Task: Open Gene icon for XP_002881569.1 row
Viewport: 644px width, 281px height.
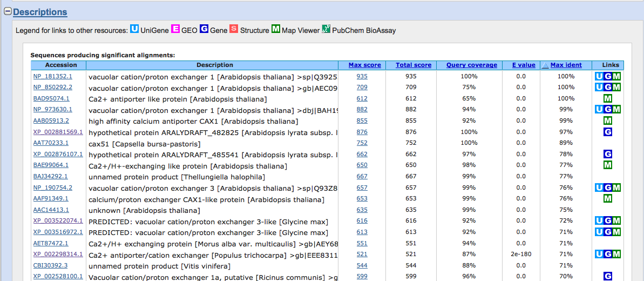Action: pyautogui.click(x=608, y=132)
